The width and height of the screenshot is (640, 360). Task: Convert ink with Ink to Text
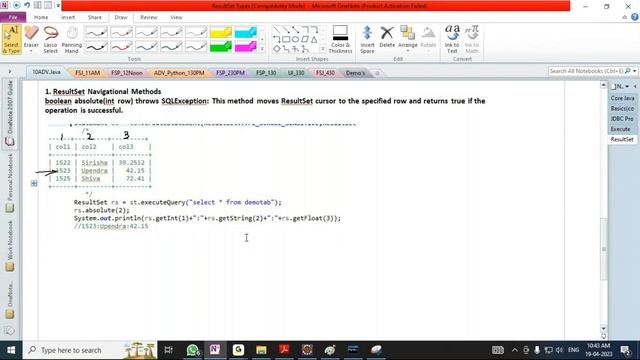click(452, 40)
